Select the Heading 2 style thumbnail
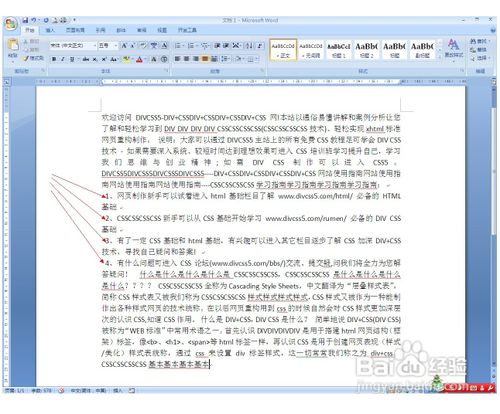The image size is (500, 414). coord(366,50)
